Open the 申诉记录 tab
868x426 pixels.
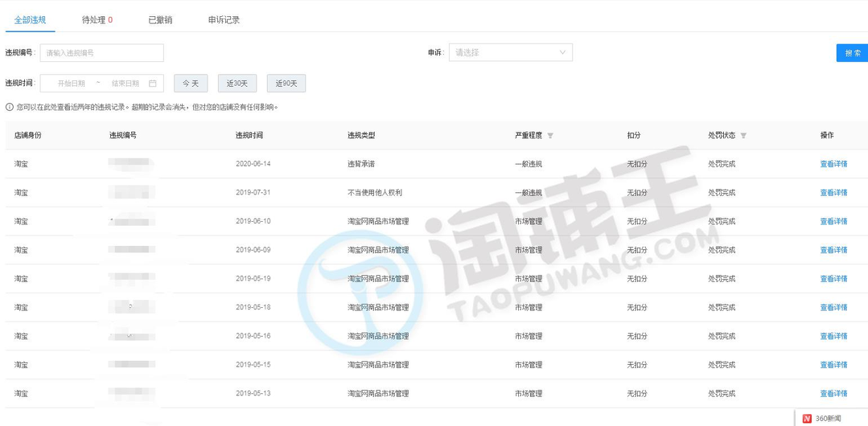[x=224, y=20]
